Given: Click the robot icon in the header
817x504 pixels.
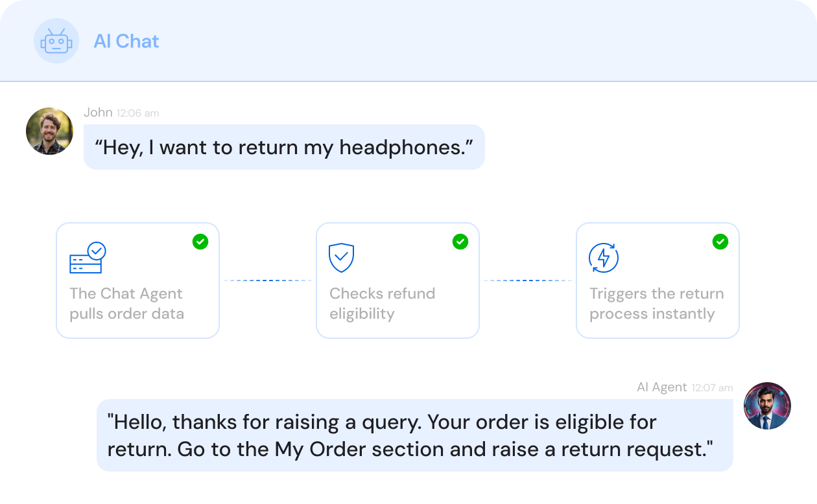Looking at the screenshot, I should pos(56,41).
